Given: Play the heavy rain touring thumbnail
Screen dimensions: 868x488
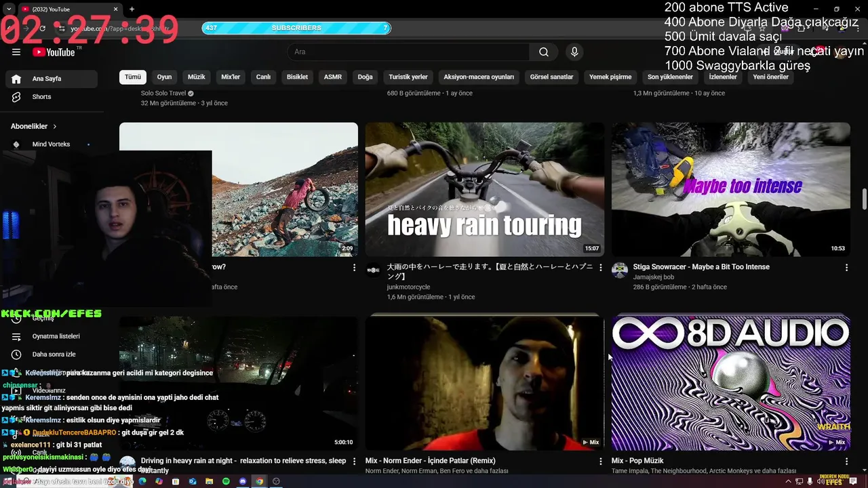Looking at the screenshot, I should click(x=485, y=189).
